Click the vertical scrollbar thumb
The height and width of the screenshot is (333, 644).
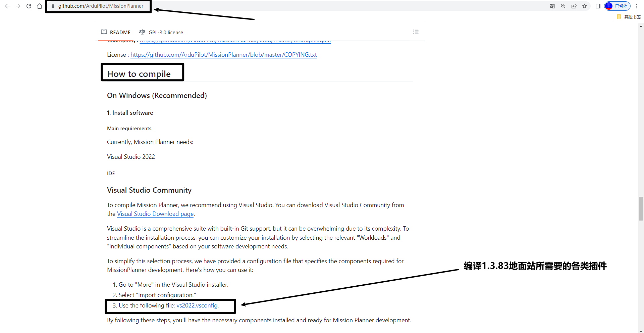[x=641, y=208]
